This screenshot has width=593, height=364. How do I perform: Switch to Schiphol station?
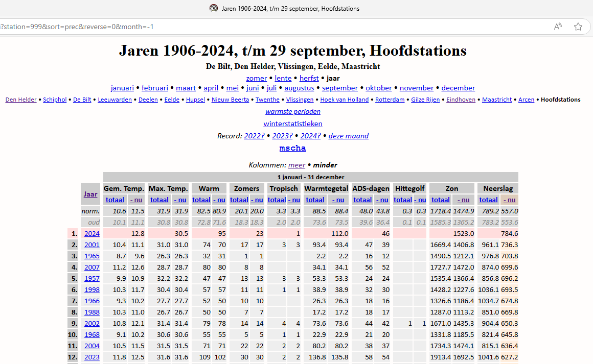(x=55, y=100)
